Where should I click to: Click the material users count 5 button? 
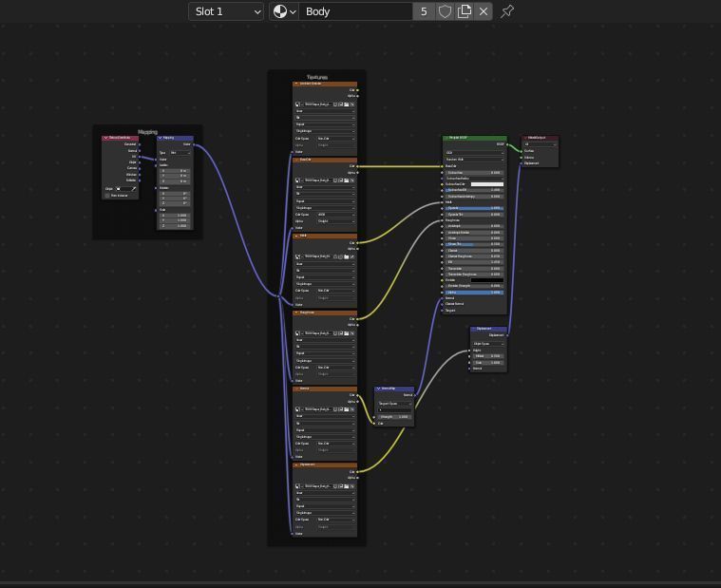point(424,11)
